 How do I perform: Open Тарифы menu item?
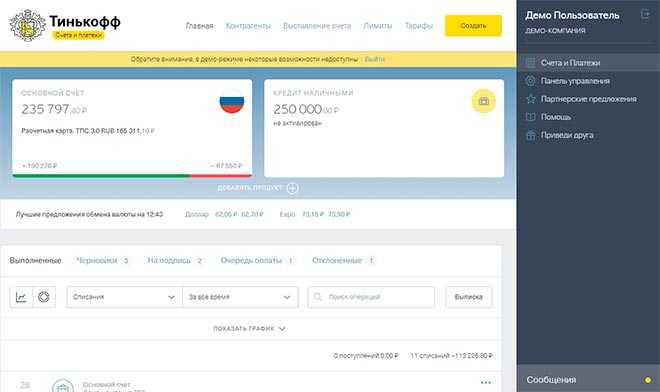[x=419, y=26]
